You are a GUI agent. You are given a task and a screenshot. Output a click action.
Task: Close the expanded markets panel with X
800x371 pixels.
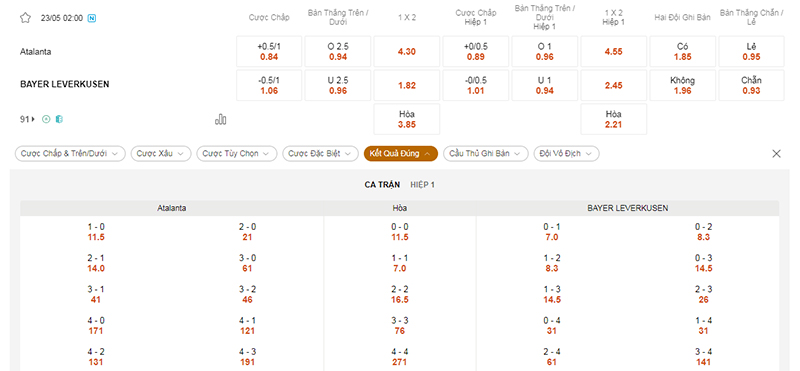tap(777, 154)
